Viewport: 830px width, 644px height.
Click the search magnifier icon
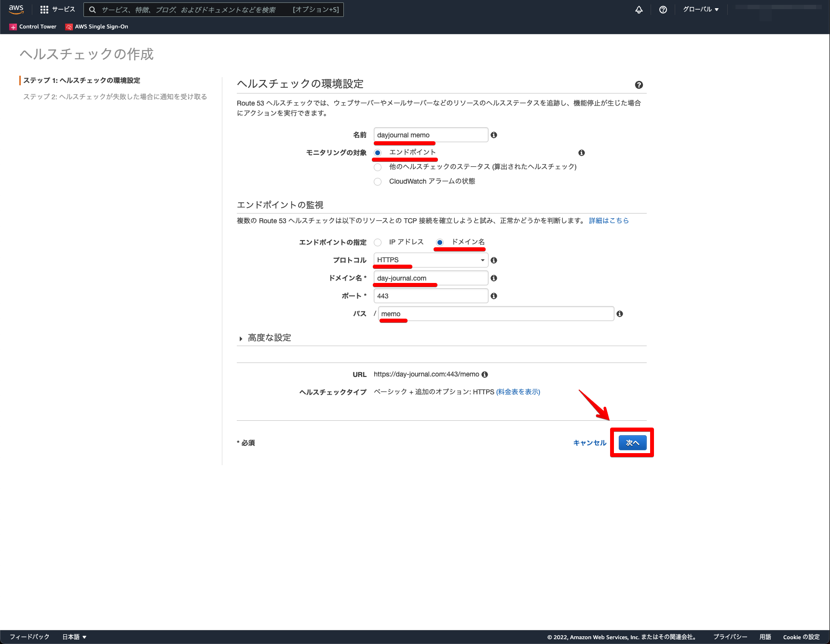92,10
